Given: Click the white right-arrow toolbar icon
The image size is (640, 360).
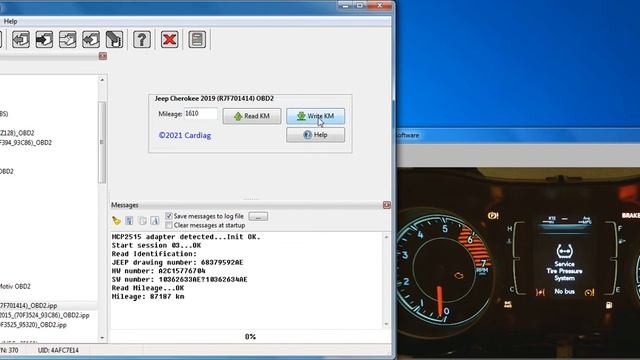Looking at the screenshot, I should click(67, 40).
